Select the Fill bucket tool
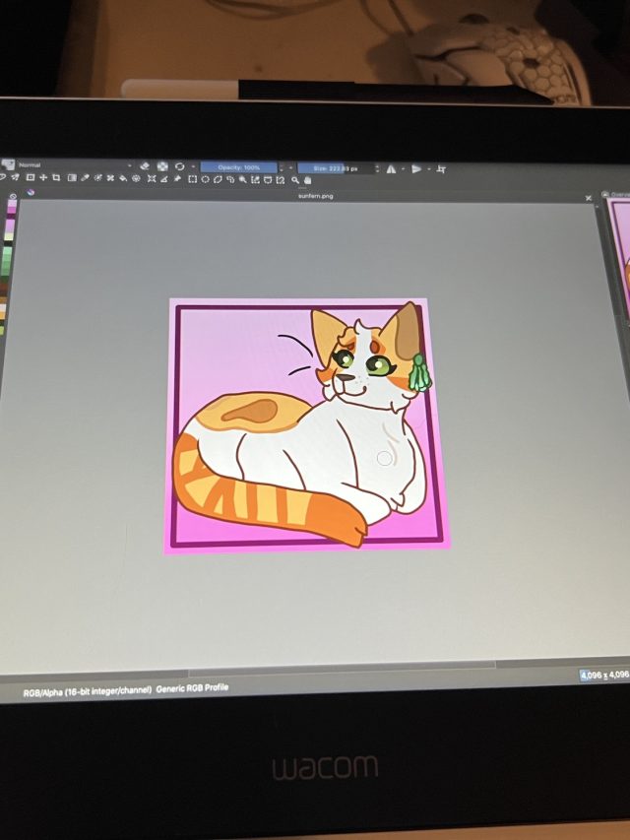 [x=123, y=178]
